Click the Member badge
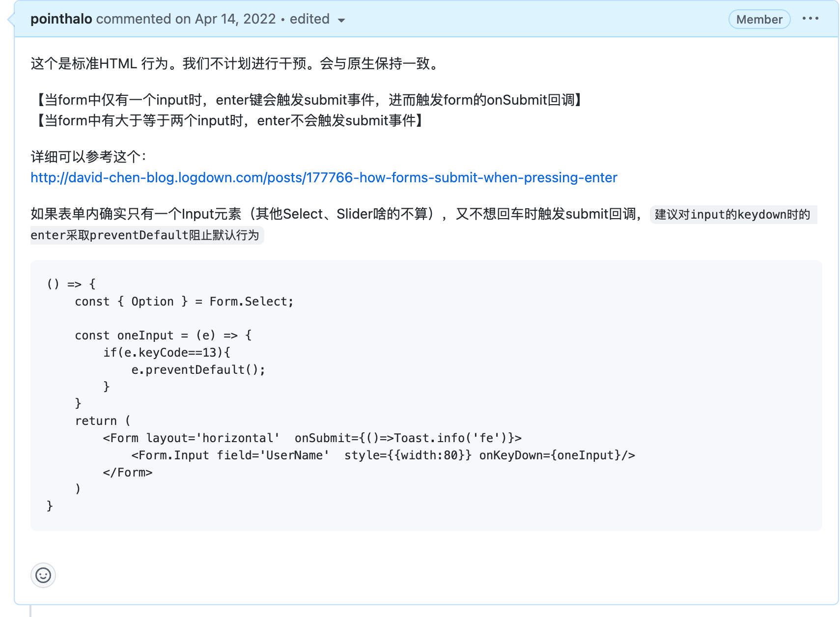This screenshot has width=840, height=617. click(759, 19)
